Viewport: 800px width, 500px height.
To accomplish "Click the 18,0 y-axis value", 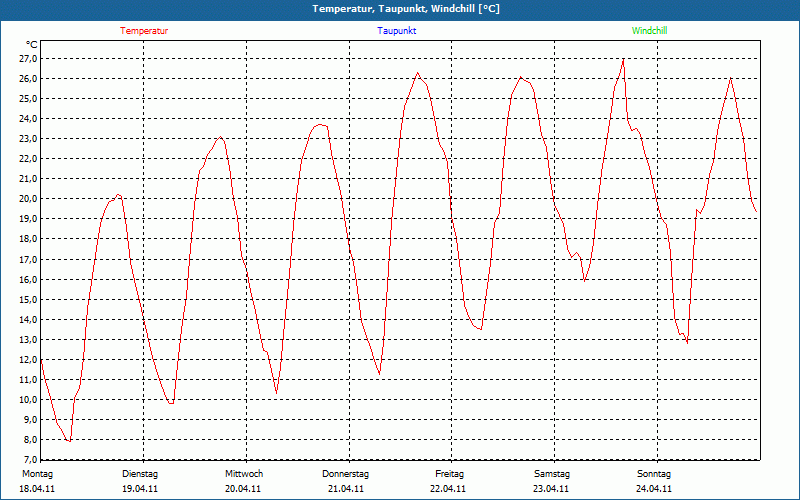I will pyautogui.click(x=28, y=239).
